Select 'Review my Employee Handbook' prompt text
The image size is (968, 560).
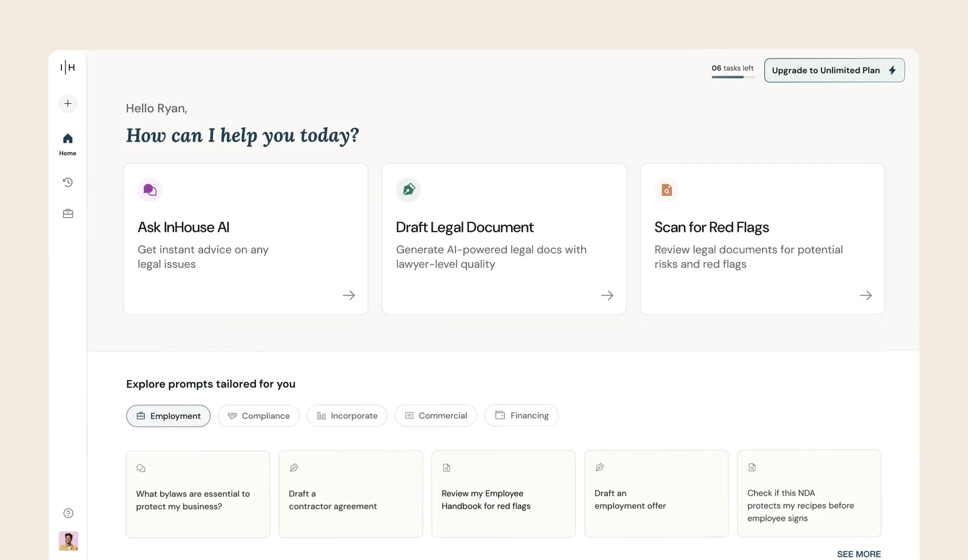click(x=486, y=500)
